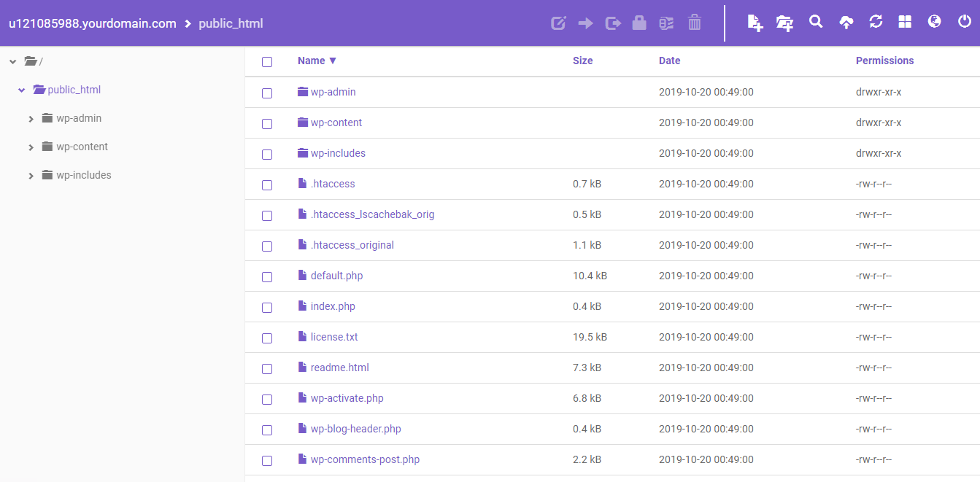Screen dimensions: 980x482
Task: Click the wp-content folder icon in sidebar tree
Action: [47, 147]
